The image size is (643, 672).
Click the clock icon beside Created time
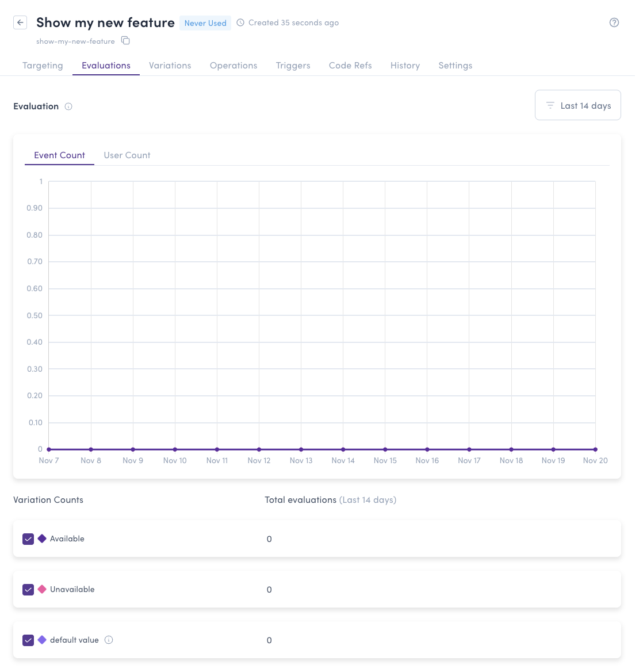[240, 23]
